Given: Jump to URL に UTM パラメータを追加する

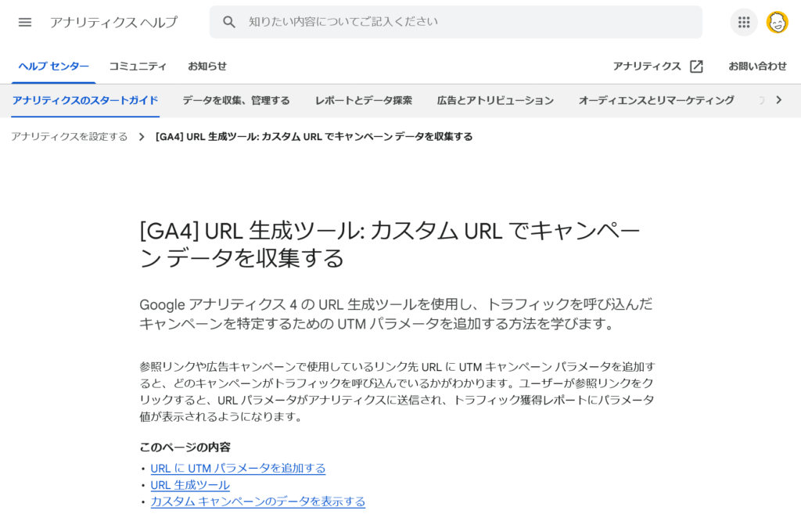Looking at the screenshot, I should tap(238, 468).
